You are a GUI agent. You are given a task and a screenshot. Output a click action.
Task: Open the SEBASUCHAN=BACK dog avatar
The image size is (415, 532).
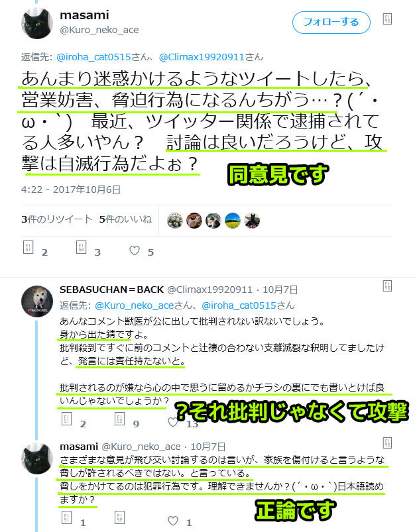pos(37,301)
